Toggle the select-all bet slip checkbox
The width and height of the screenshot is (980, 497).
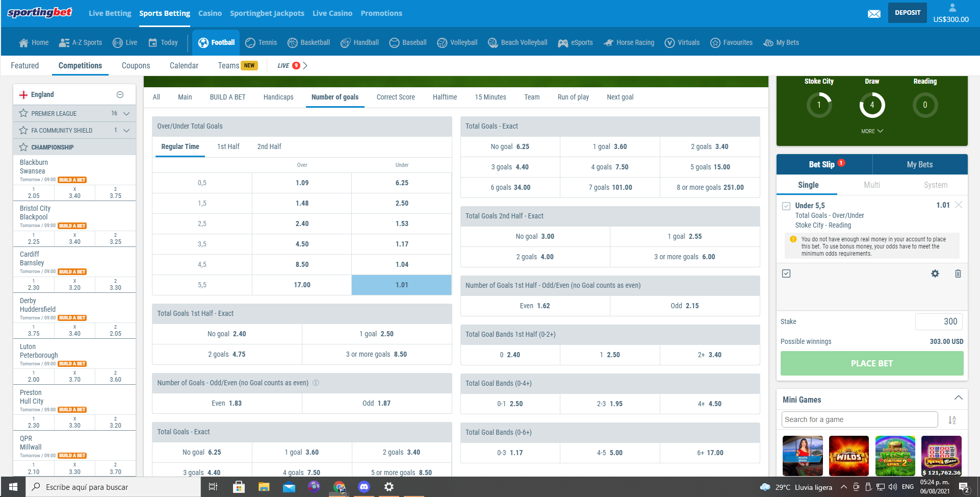coord(786,274)
